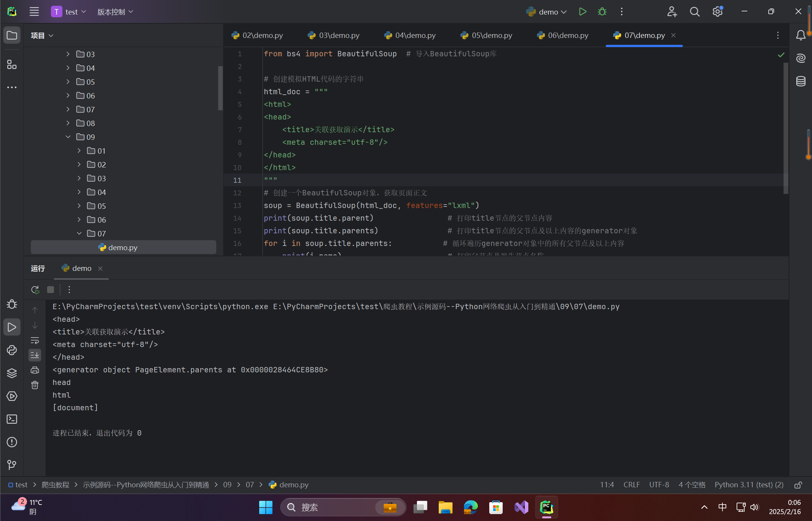Select demo.py in project tree
The height and width of the screenshot is (521, 812).
click(123, 247)
